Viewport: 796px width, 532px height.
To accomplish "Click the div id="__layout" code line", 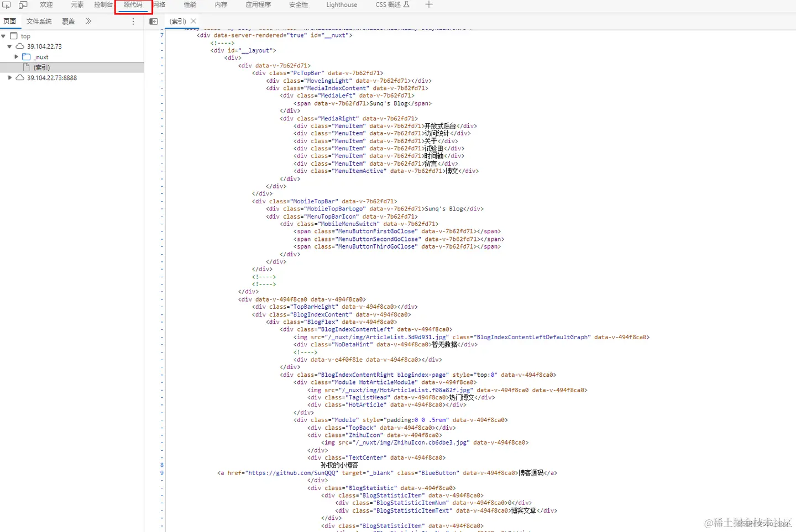I will 243,50.
